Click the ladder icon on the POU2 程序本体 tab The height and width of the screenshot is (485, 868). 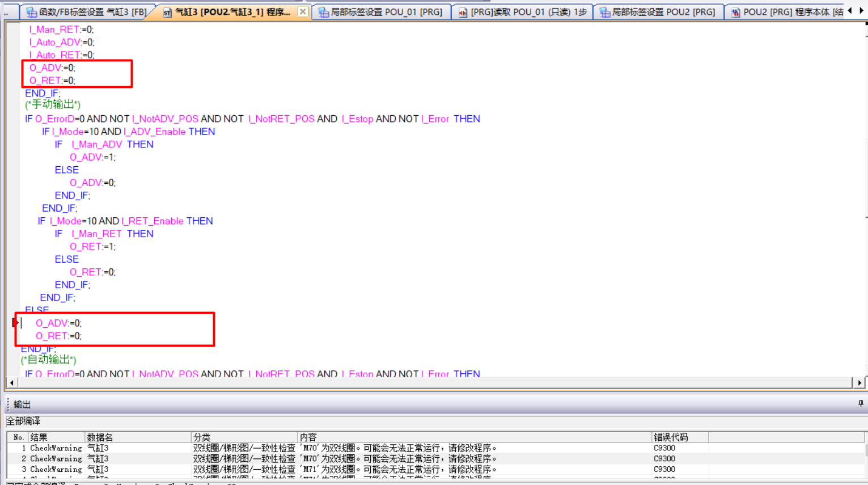point(735,12)
